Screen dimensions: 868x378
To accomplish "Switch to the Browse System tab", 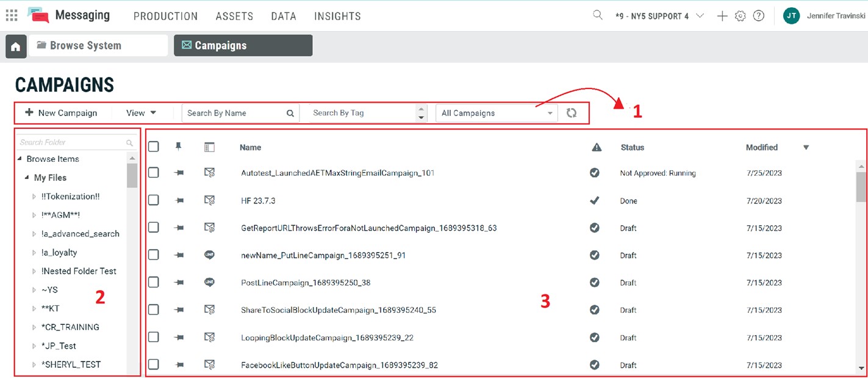I will [x=98, y=46].
